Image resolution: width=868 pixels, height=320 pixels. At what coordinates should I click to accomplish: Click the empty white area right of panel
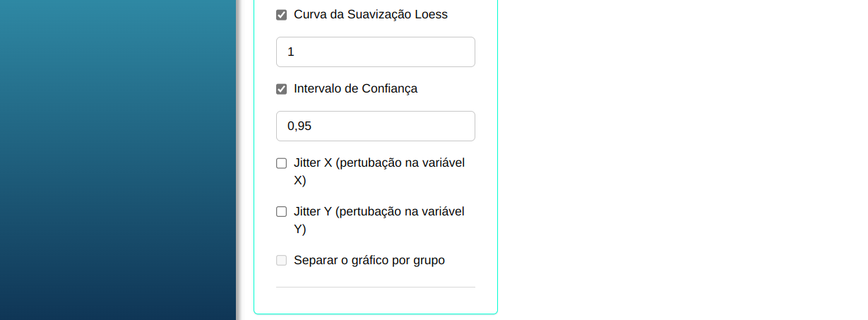[x=678, y=162]
